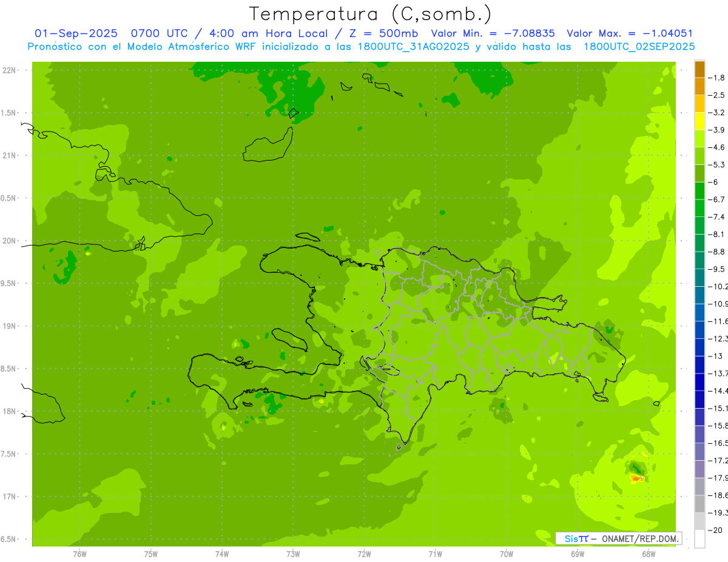Click the '-4.6' colorbar value
The width and height of the screenshot is (728, 562).
point(717,147)
